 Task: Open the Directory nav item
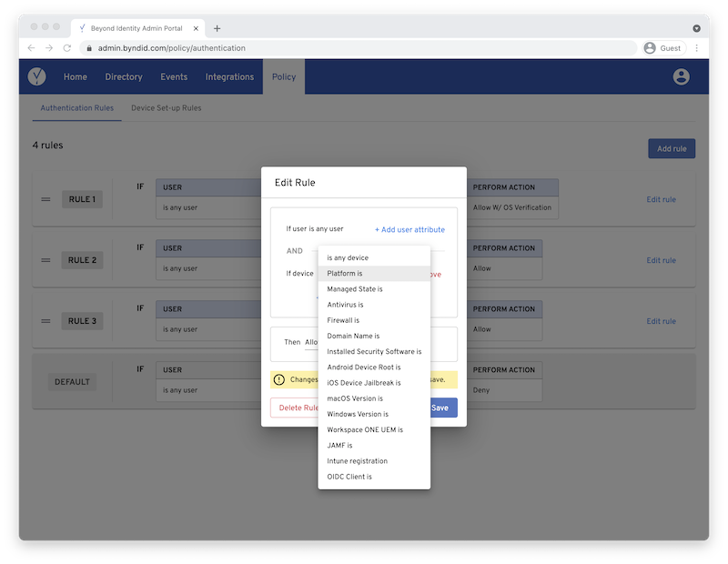click(124, 76)
